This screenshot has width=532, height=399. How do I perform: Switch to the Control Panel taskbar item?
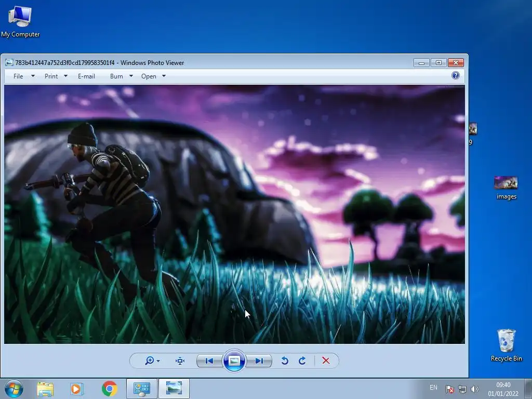141,389
